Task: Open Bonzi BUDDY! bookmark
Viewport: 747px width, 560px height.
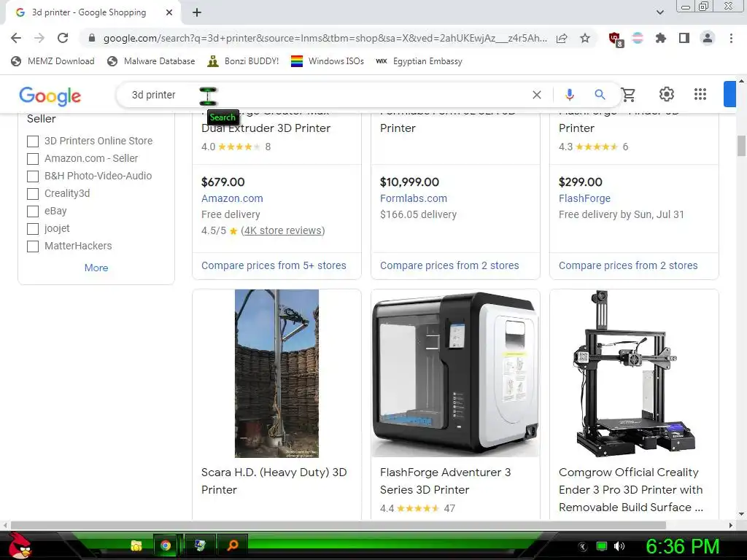Action: (x=243, y=61)
